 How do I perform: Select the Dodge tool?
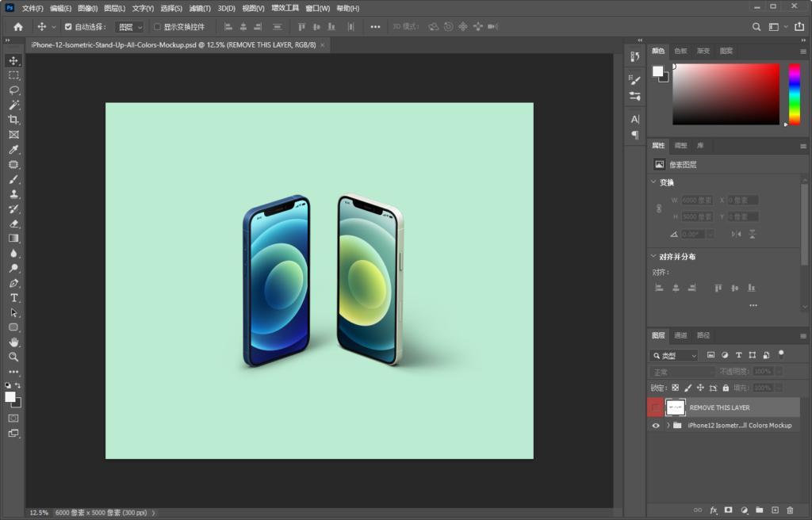[x=13, y=268]
